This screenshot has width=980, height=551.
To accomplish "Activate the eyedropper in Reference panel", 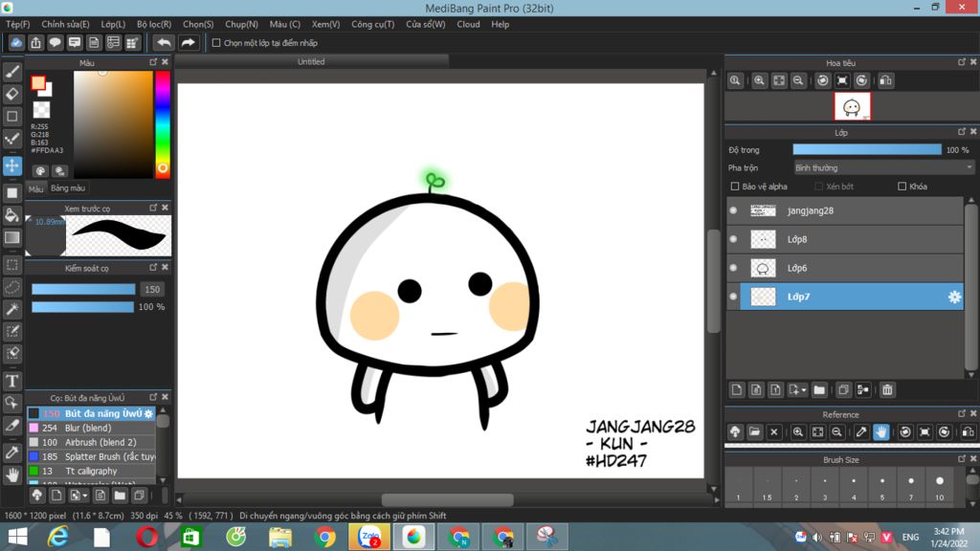I will [x=861, y=432].
